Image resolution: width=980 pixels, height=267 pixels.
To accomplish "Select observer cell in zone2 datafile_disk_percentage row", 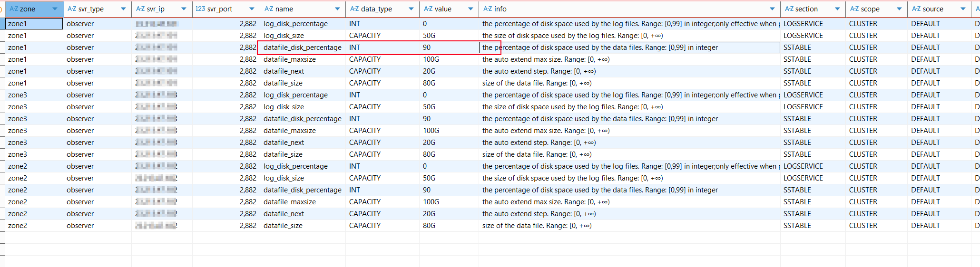I will pyautogui.click(x=97, y=190).
